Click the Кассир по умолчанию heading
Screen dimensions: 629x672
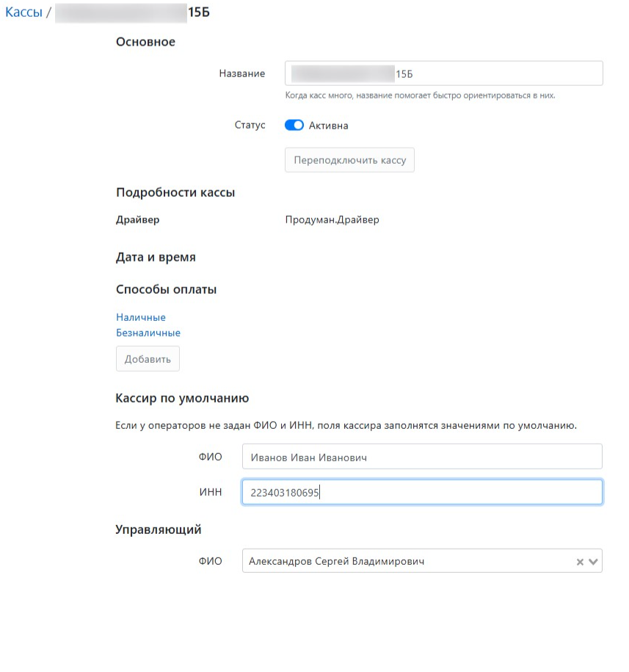(182, 398)
